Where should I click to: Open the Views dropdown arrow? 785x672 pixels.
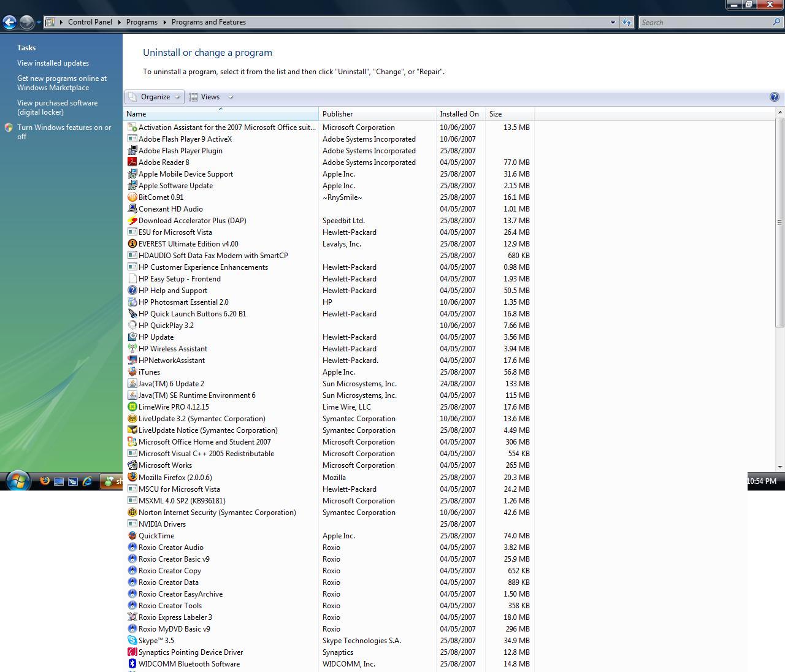(231, 97)
